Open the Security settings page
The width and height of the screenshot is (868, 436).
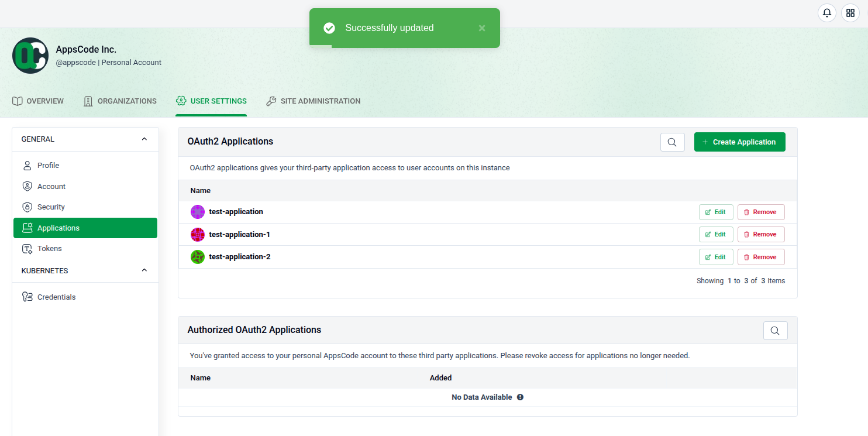pos(51,207)
